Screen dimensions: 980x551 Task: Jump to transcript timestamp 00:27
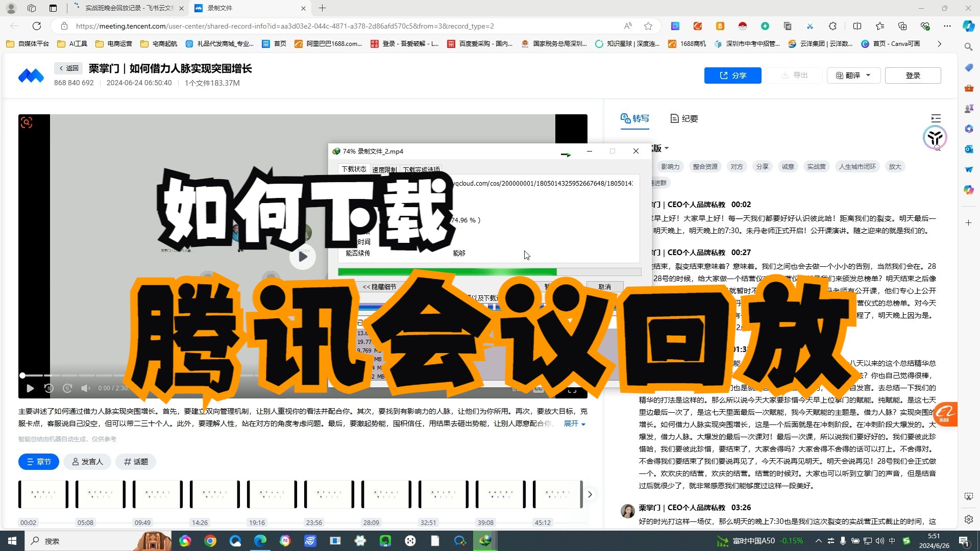point(741,253)
